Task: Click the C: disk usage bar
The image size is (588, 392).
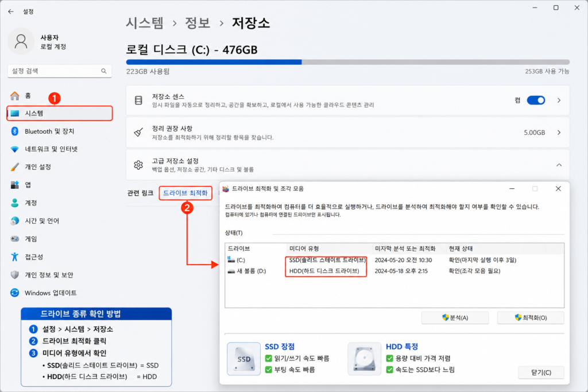Action: [x=347, y=62]
